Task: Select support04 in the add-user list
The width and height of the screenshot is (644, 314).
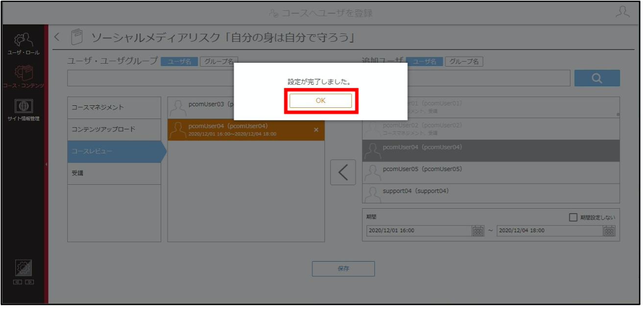Action: click(491, 193)
